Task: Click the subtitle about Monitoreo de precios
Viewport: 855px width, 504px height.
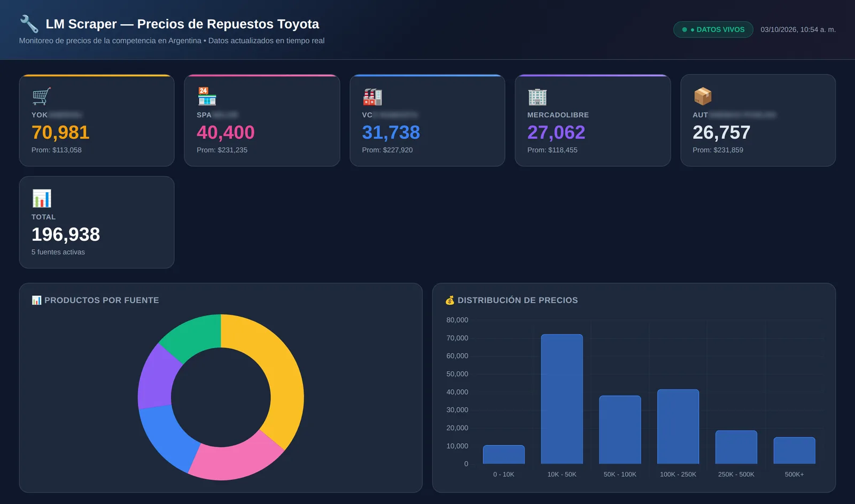Action: 172,41
